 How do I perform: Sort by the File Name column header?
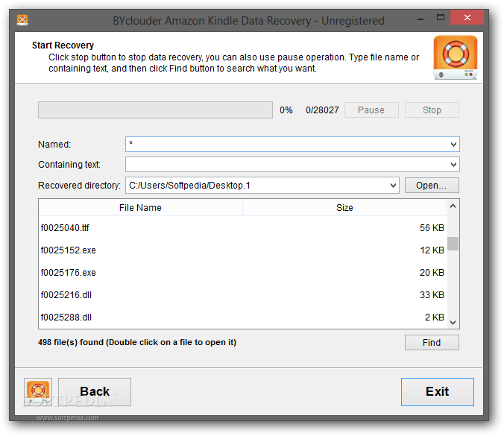point(140,207)
